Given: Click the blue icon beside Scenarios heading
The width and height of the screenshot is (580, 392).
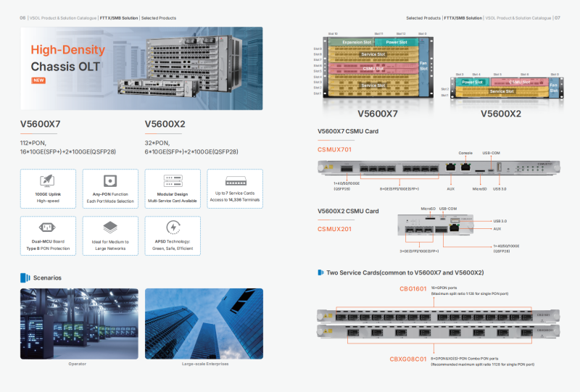Looking at the screenshot, I should tap(25, 278).
